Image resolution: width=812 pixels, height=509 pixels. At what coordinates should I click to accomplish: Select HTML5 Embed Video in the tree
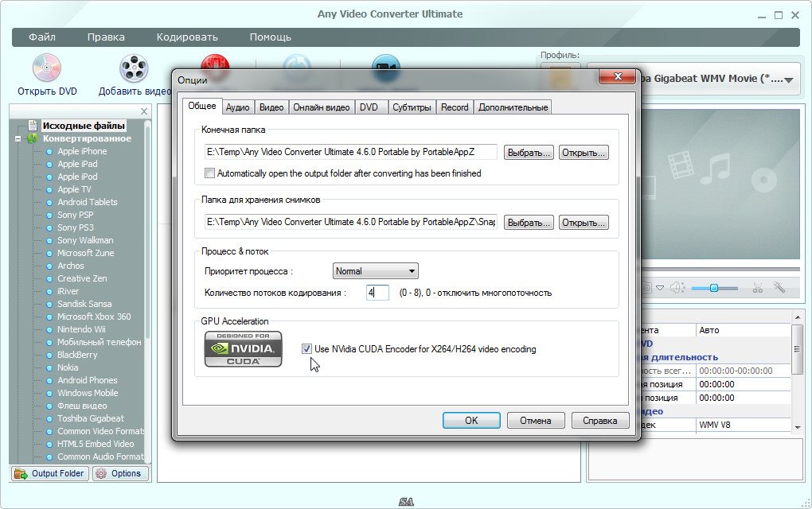(96, 444)
